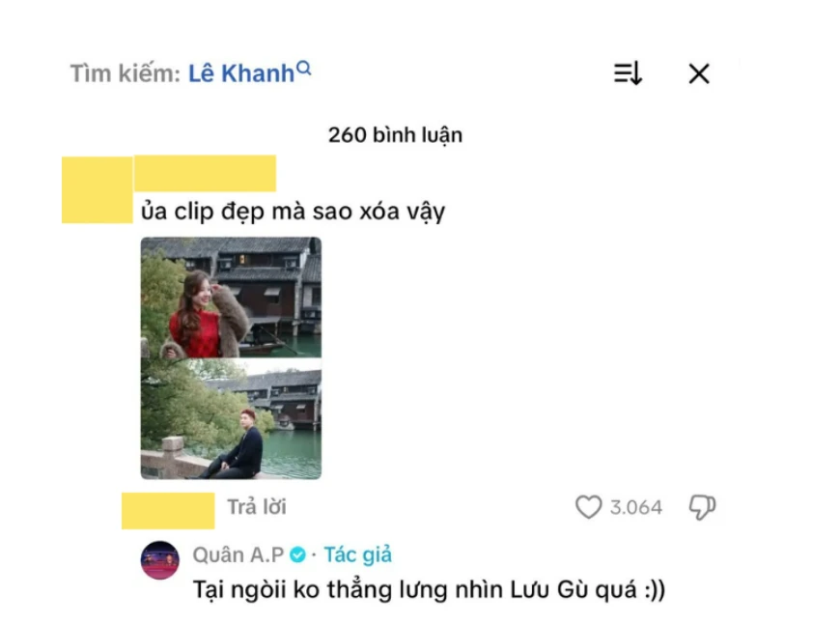Open the masked commenter avatar
This screenshot has height=625, width=840.
click(x=97, y=189)
